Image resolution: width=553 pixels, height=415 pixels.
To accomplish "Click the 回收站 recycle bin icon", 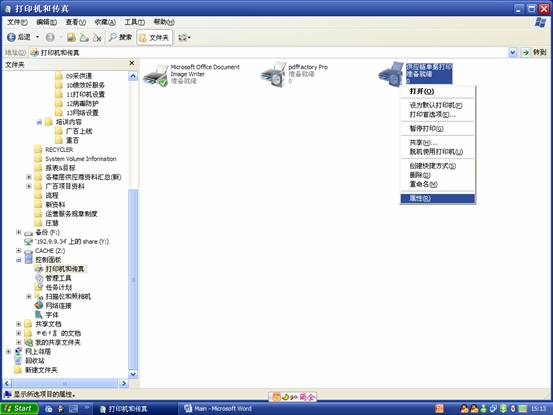I will [18, 360].
